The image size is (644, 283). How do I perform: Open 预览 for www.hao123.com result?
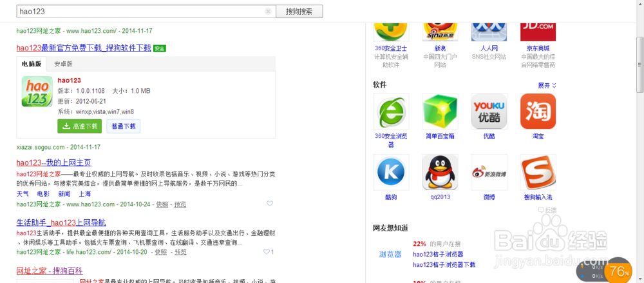click(x=180, y=204)
